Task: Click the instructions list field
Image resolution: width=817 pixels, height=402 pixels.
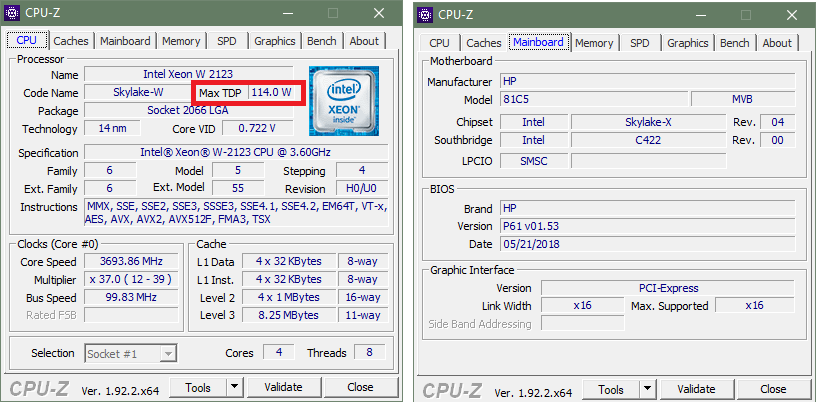Action: [x=236, y=212]
